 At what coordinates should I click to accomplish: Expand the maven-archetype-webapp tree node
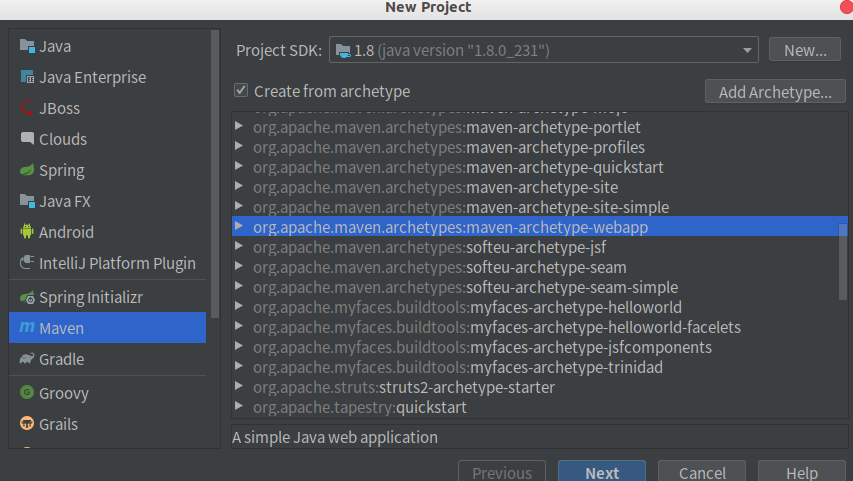[238, 227]
